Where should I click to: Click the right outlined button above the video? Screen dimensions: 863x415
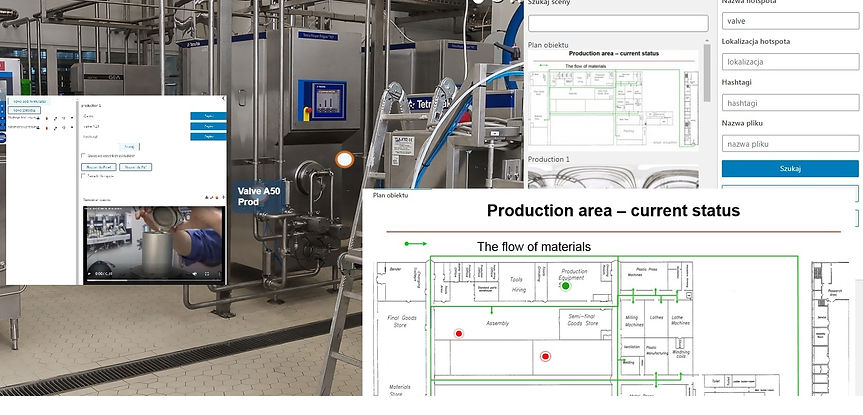pos(135,167)
